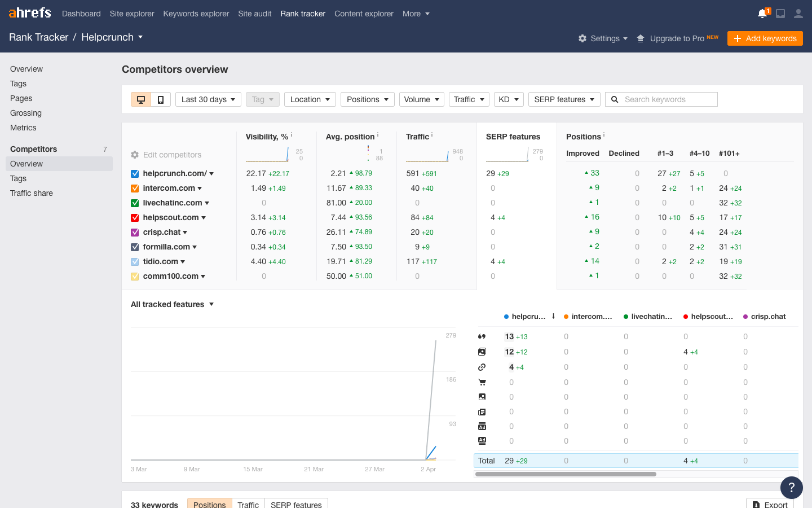Click the horizontal scrollbar under features table

(566, 474)
